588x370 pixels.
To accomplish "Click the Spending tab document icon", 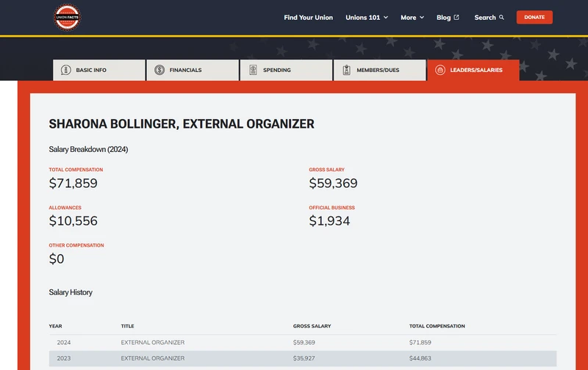I will point(253,70).
